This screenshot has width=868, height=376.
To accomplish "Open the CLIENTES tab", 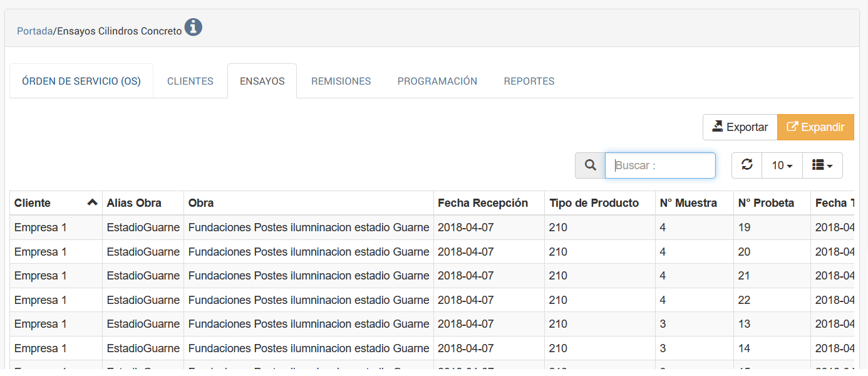I will (x=190, y=81).
